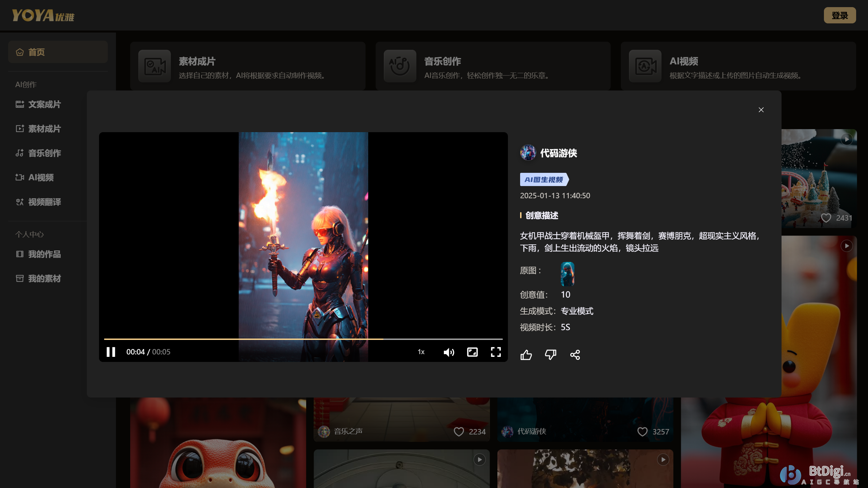This screenshot has height=488, width=868.
Task: Click 代码游侠 avatar on gallery card
Action: [508, 431]
